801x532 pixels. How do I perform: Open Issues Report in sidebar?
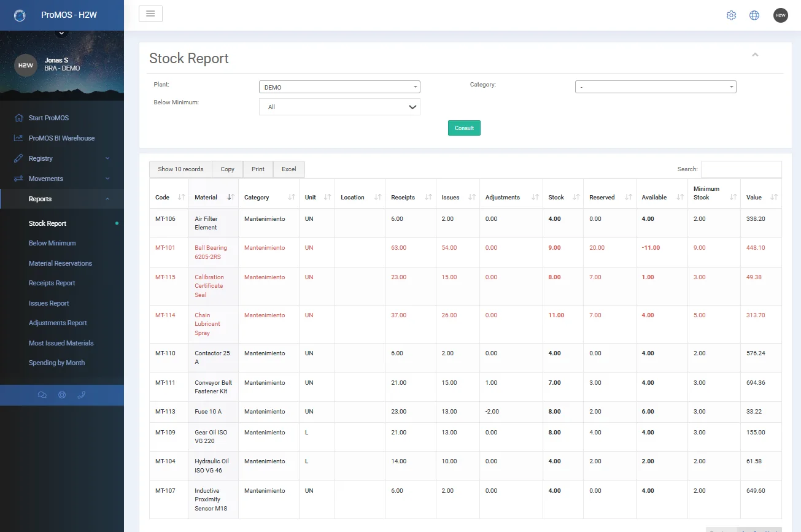point(48,303)
